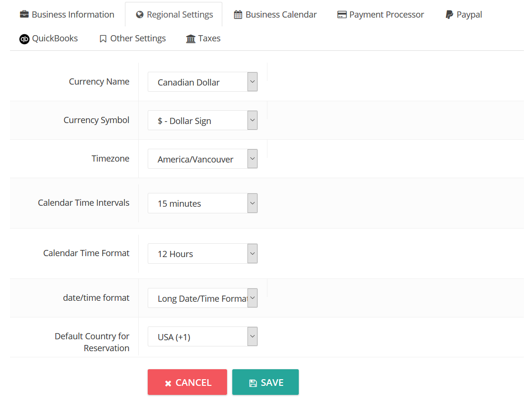Image resolution: width=532 pixels, height=402 pixels.
Task: Go to the Payment Processor tab
Action: pos(380,15)
